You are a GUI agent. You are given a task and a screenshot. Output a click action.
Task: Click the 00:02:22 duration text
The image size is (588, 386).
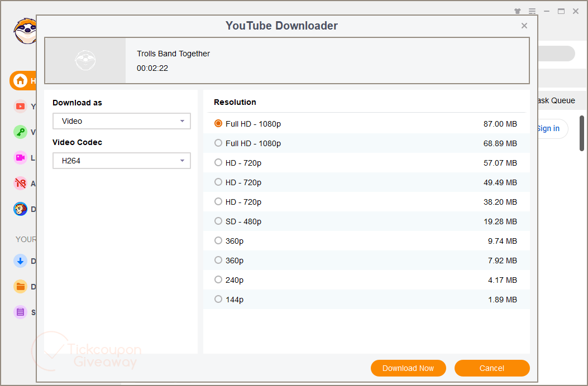pyautogui.click(x=152, y=68)
